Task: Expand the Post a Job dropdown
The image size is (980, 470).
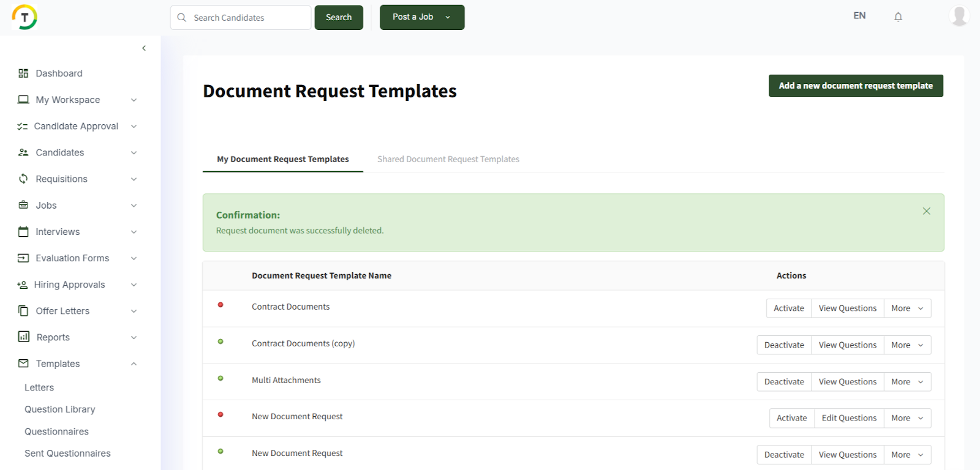Action: pyautogui.click(x=448, y=17)
